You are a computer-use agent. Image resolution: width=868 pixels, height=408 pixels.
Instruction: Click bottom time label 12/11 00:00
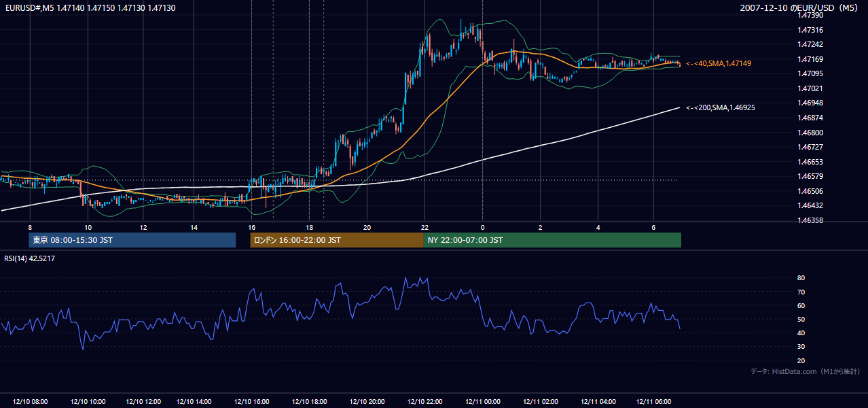(482, 402)
